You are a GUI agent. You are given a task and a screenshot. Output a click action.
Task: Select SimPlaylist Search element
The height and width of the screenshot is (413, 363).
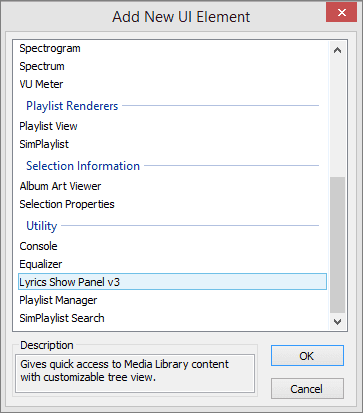click(62, 318)
